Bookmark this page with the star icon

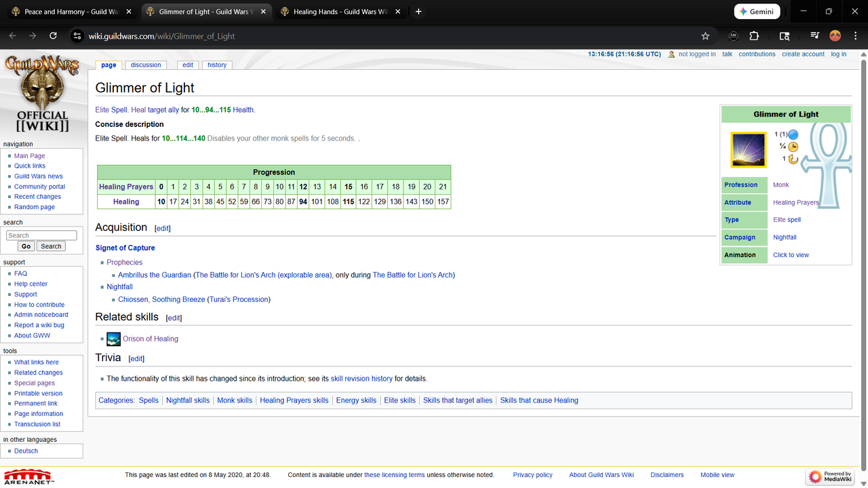coord(705,36)
